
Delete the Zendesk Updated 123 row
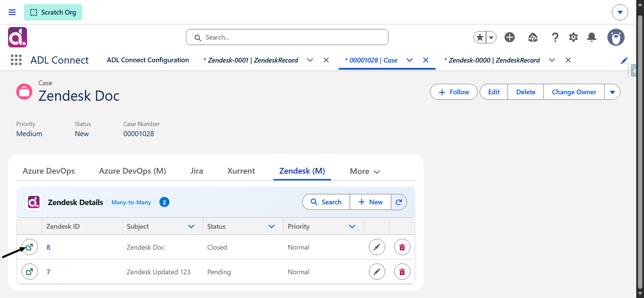tap(402, 271)
